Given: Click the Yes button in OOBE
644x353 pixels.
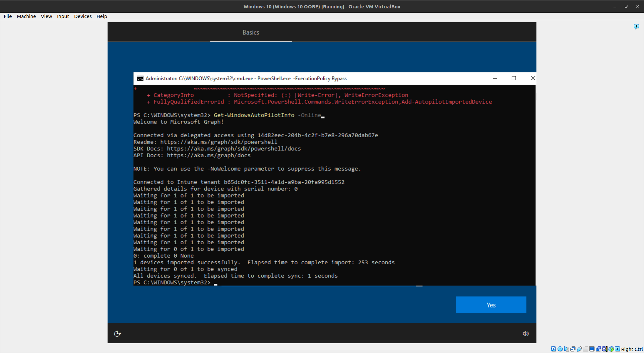Looking at the screenshot, I should [x=491, y=305].
